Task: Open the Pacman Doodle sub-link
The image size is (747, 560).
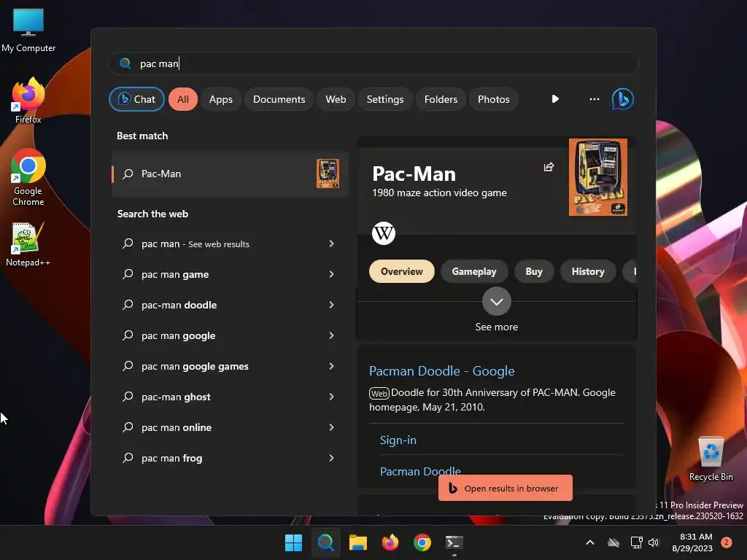Action: coord(420,471)
